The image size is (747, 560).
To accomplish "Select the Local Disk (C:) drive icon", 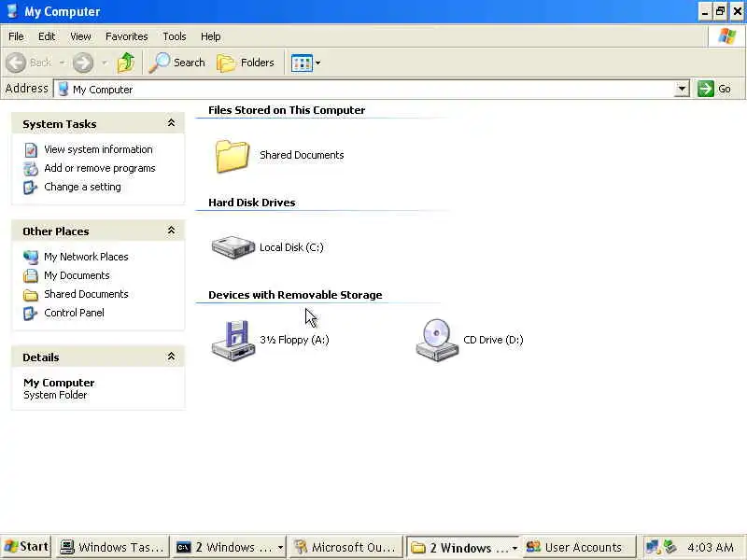I will click(x=233, y=247).
